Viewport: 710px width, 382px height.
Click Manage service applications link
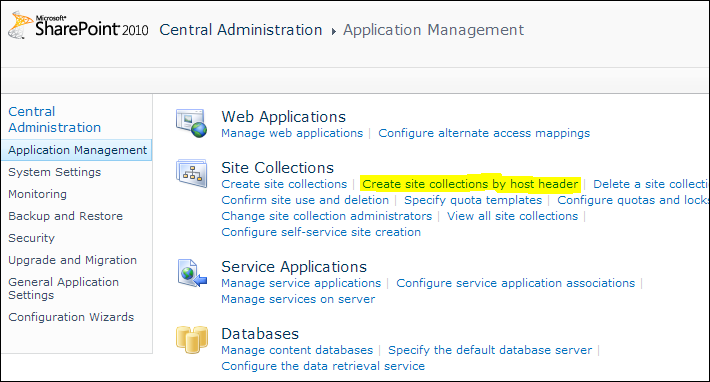[301, 283]
